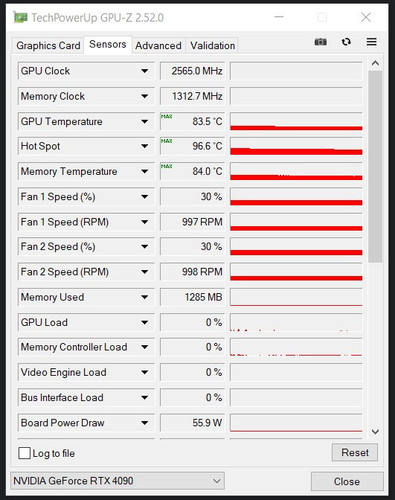Click the GPU-Z app icon in title bar
Viewport: 395px width, 500px height.
20,17
